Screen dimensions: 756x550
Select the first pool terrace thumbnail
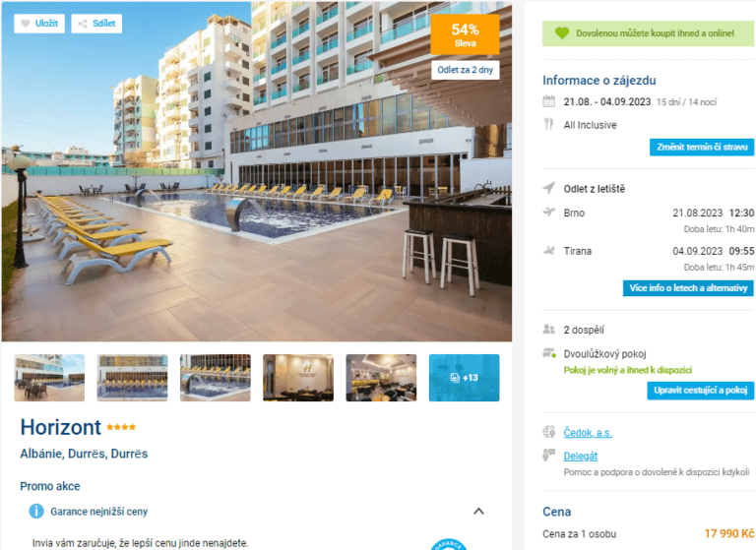[x=49, y=378]
